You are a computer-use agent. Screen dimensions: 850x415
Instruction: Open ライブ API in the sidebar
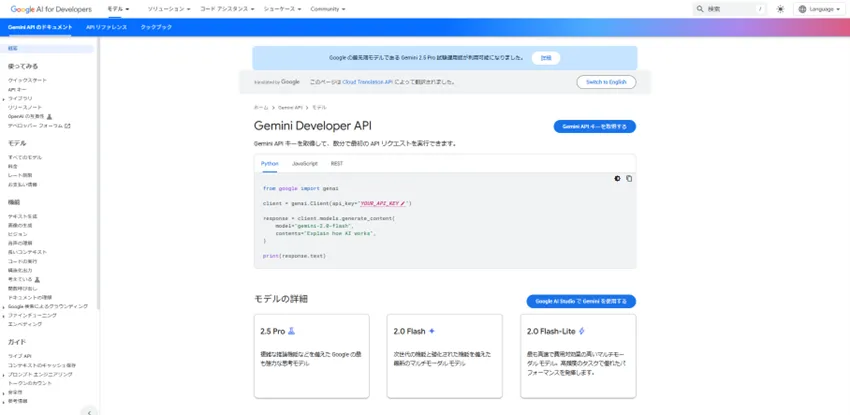tap(20, 356)
